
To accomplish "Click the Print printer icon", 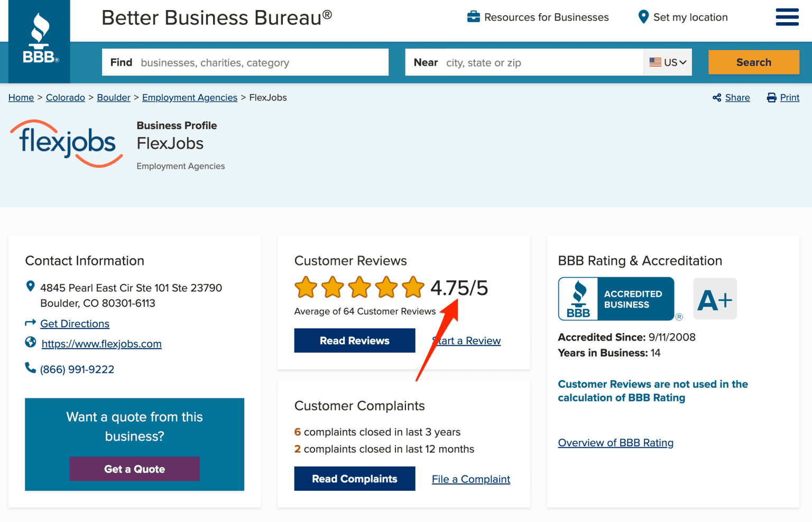I will (x=772, y=97).
